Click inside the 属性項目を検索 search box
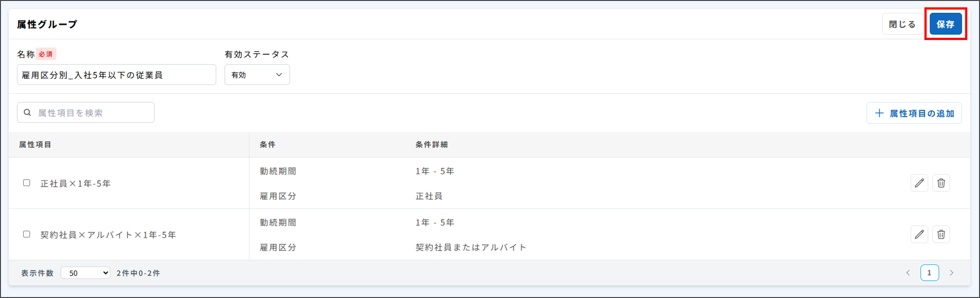This screenshot has height=298, width=980. 91,112
